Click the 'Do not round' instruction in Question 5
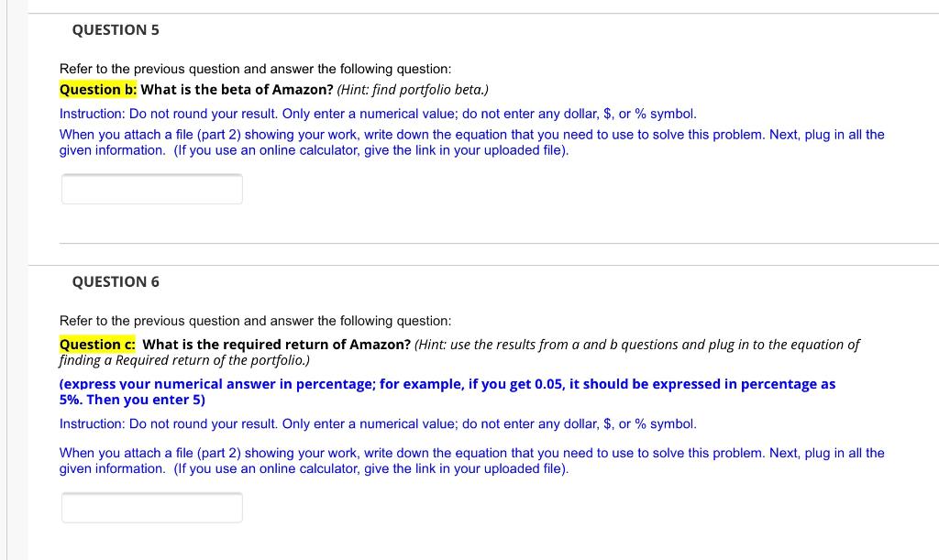Viewport: 939px width, 560px height. tap(378, 114)
